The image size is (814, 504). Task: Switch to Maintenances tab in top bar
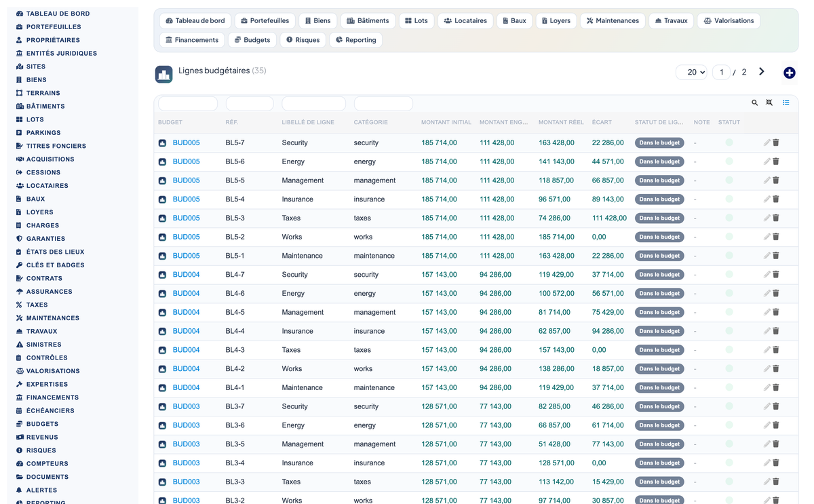click(x=613, y=21)
